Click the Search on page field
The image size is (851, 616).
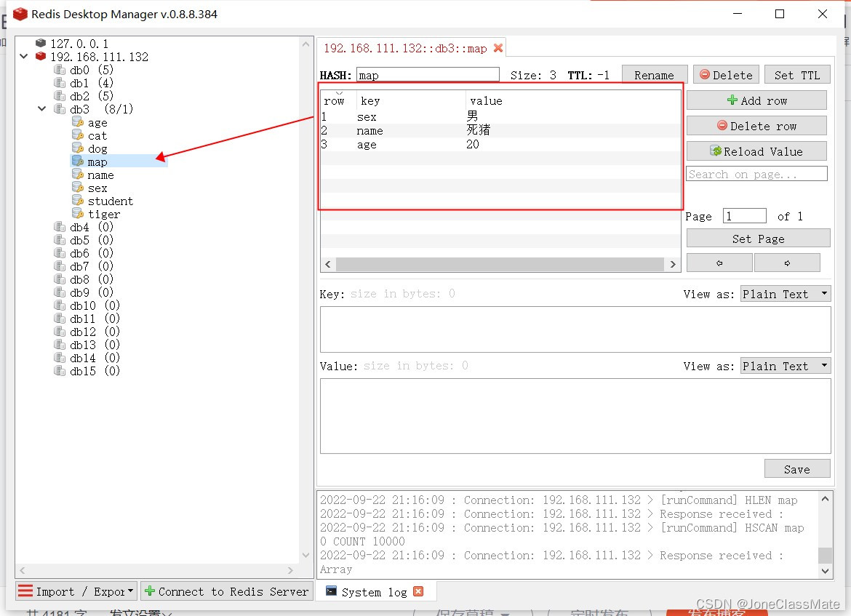[x=756, y=175]
